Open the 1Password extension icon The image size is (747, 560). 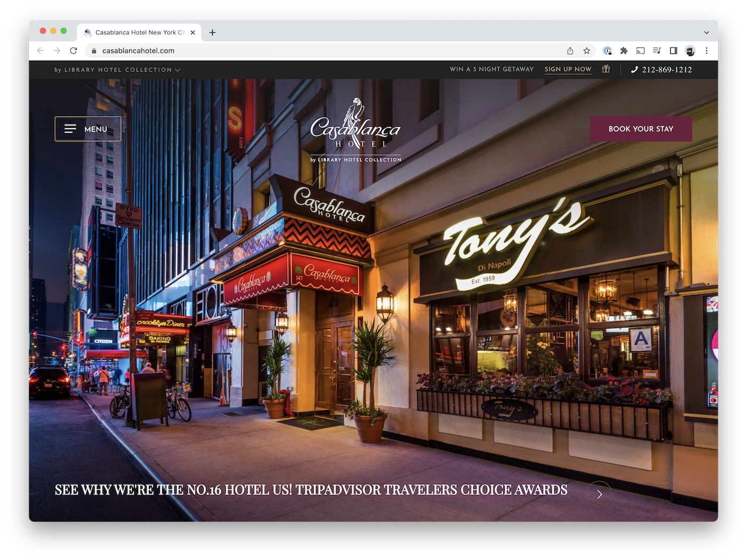pos(607,51)
